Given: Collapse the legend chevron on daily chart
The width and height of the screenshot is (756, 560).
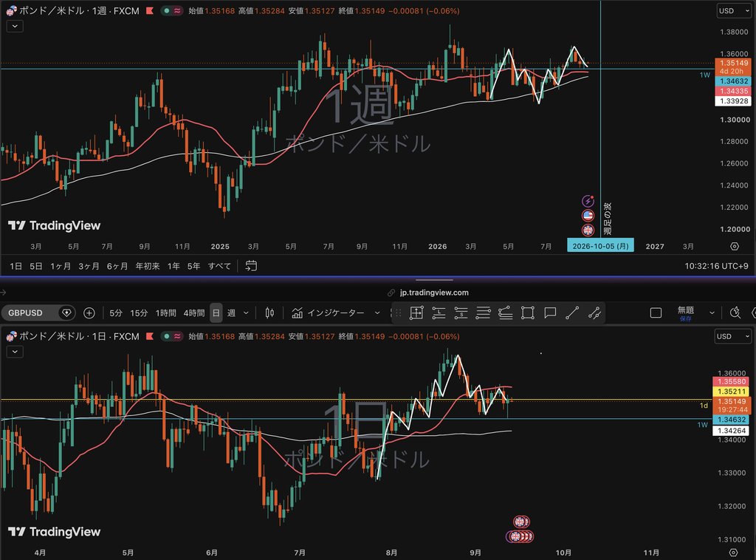Looking at the screenshot, I should click(15, 352).
